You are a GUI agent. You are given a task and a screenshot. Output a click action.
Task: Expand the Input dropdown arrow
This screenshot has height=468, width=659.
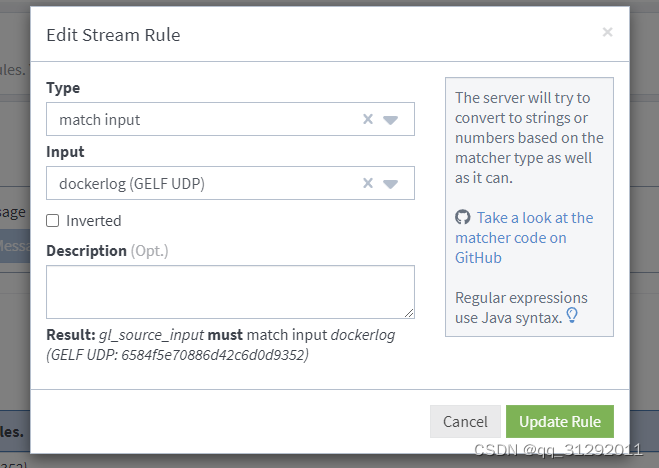point(391,184)
